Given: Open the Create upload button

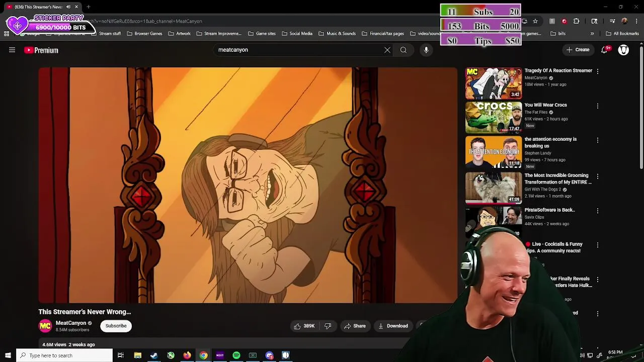Looking at the screenshot, I should 578,50.
